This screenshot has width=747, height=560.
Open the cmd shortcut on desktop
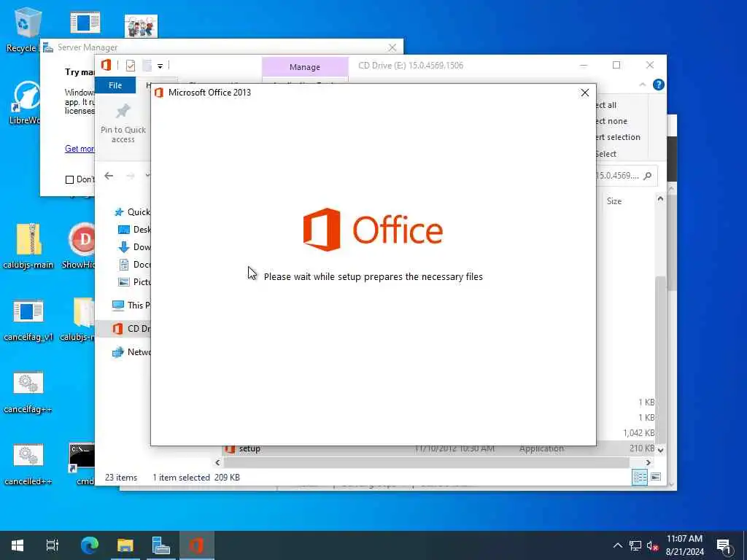[83, 464]
